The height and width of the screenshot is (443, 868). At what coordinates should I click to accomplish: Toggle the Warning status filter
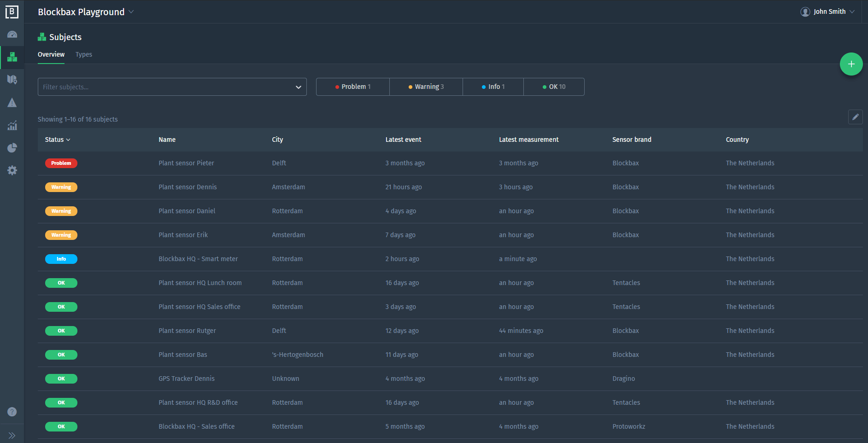click(426, 87)
